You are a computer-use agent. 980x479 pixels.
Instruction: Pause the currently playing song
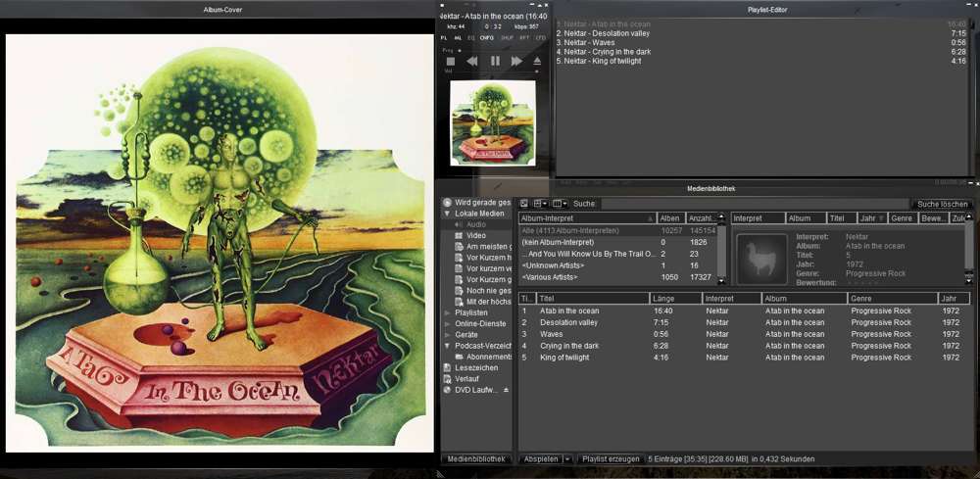[495, 61]
